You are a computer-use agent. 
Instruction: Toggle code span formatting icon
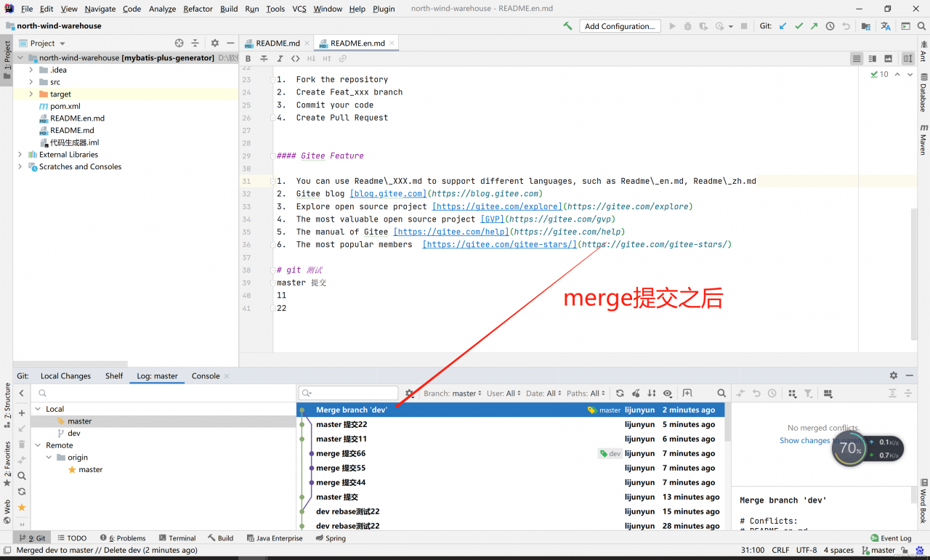tap(295, 59)
